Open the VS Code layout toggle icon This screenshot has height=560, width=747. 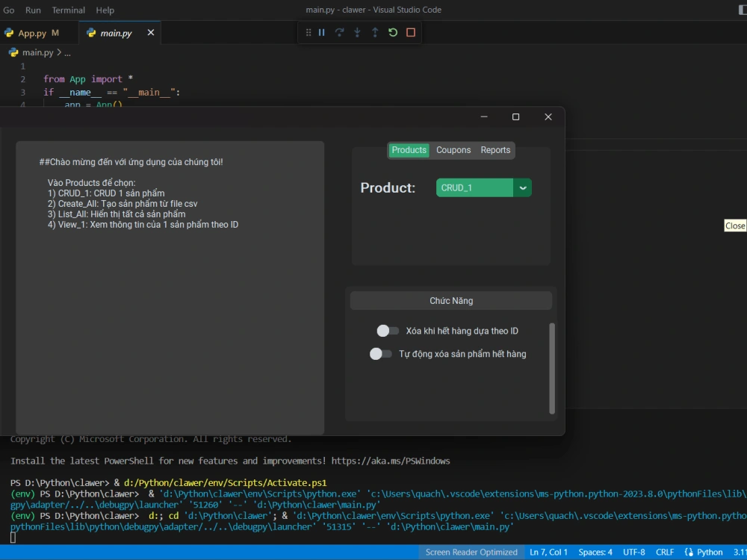[743, 10]
